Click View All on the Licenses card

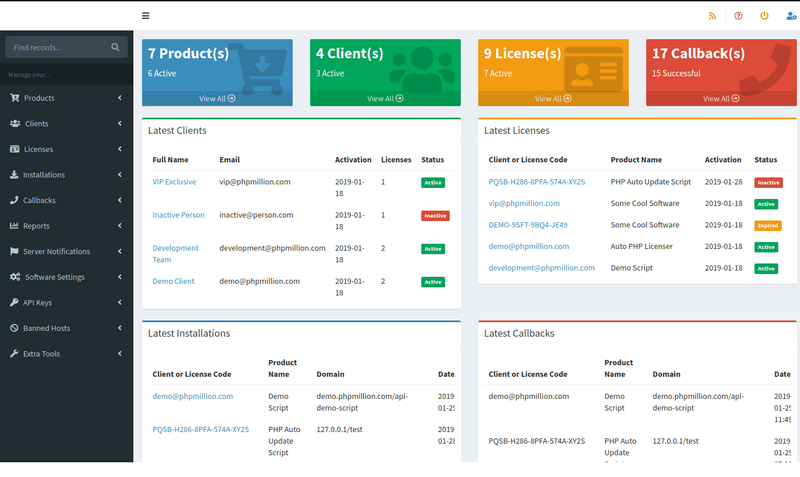point(553,98)
